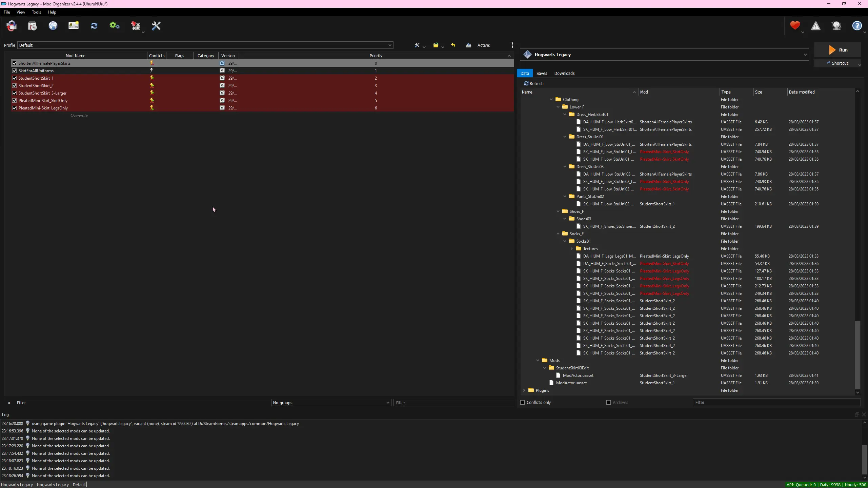Collapse the Clothing folder
The width and height of the screenshot is (868, 488).
551,100
